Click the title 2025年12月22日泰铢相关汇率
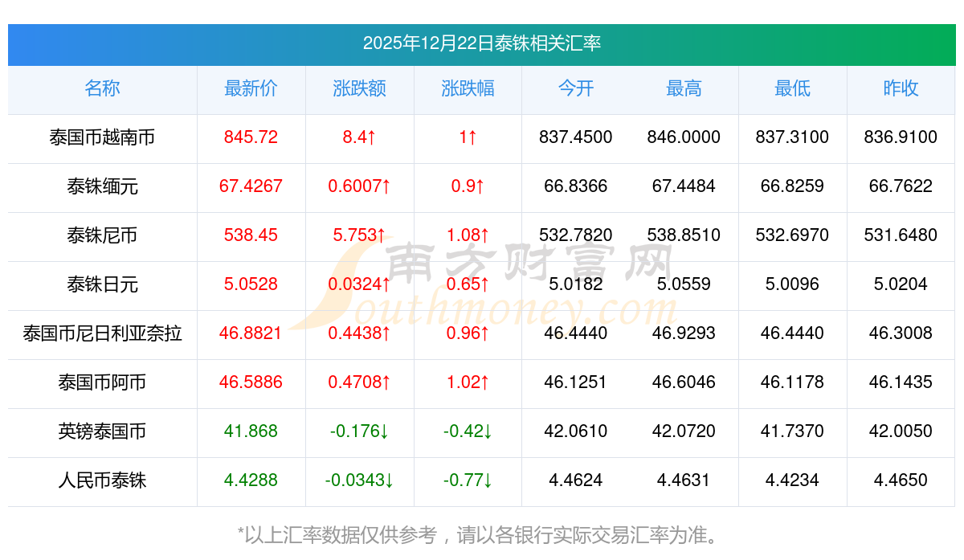 (482, 43)
